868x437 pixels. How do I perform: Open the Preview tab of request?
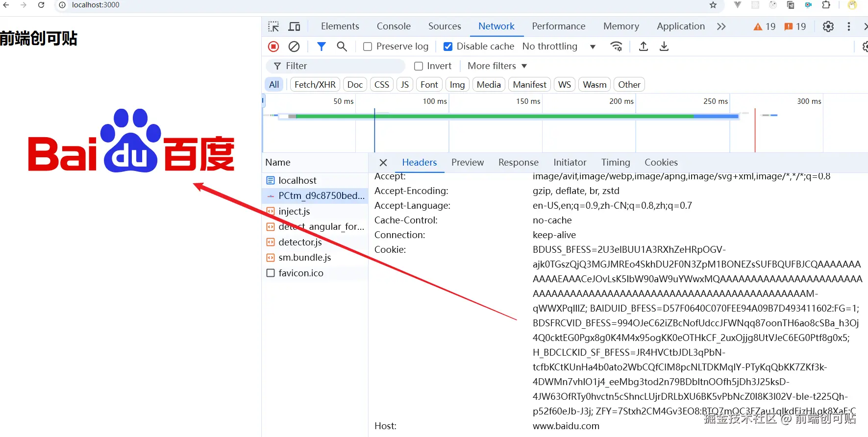(x=468, y=163)
